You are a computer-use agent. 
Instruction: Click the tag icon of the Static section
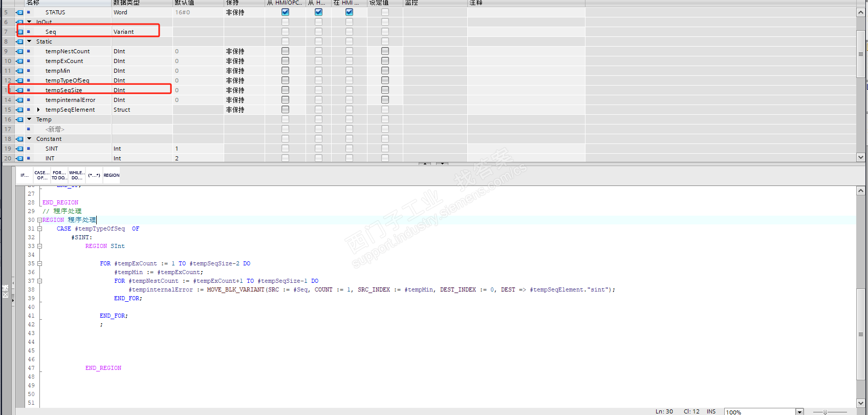click(20, 42)
